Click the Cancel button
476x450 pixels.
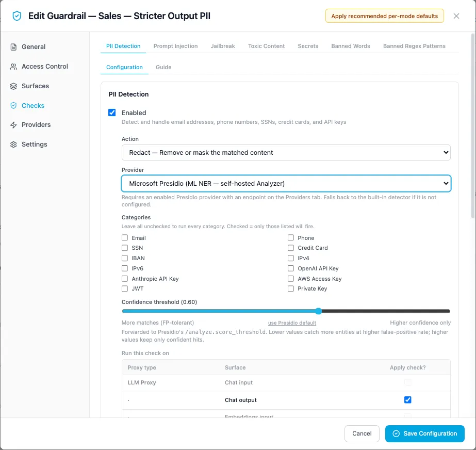coord(362,433)
